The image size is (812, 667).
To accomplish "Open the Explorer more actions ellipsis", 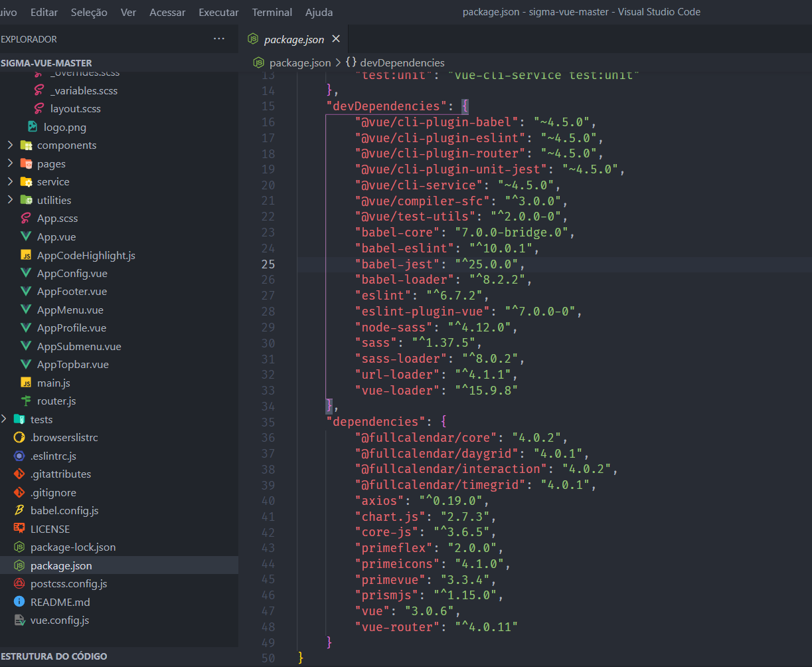I will [219, 39].
